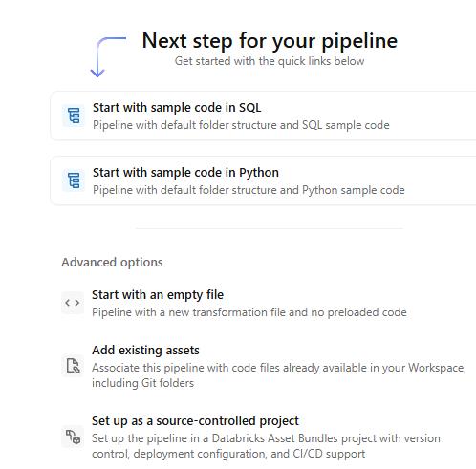Image resolution: width=476 pixels, height=469 pixels.
Task: Click the pipeline icon beside Python sample code
Action: 74,181
